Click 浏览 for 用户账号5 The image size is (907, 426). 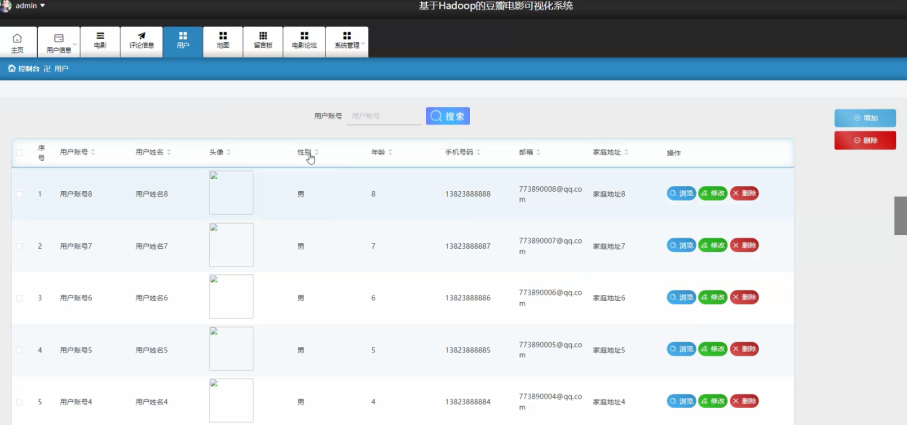tap(681, 349)
